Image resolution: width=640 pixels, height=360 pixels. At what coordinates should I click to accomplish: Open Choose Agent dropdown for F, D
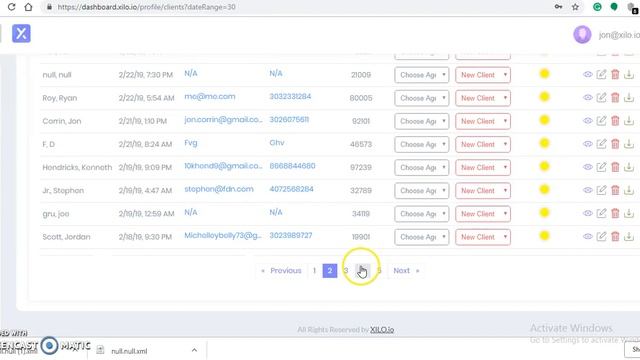tap(422, 144)
